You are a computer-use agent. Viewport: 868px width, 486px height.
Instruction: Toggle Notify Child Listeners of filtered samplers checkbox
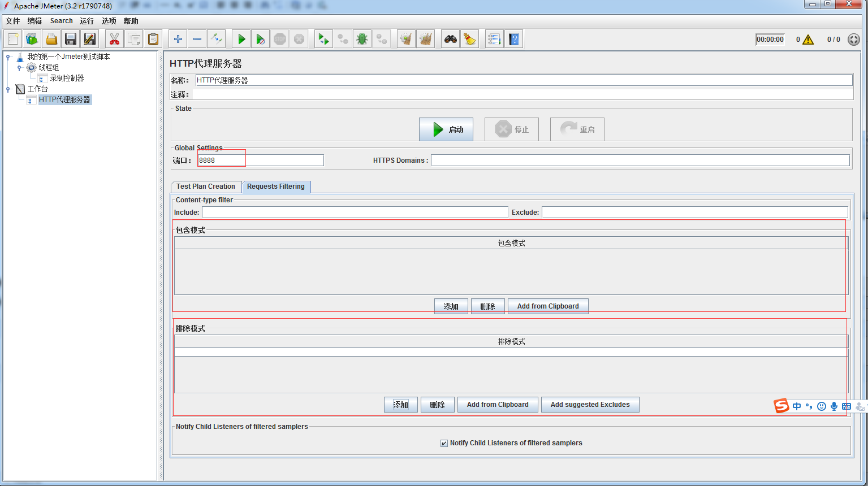pos(444,443)
